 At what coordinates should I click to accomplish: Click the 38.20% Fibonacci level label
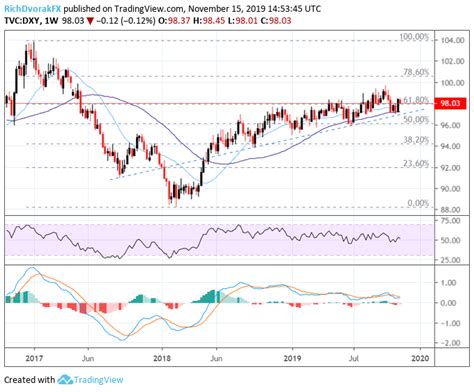pyautogui.click(x=416, y=140)
